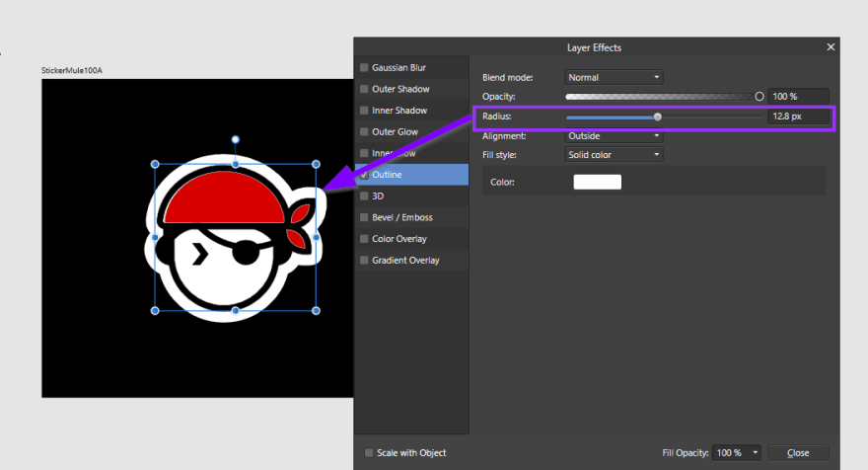Open the Blend mode dropdown
Screen dimensions: 868x470
614,77
